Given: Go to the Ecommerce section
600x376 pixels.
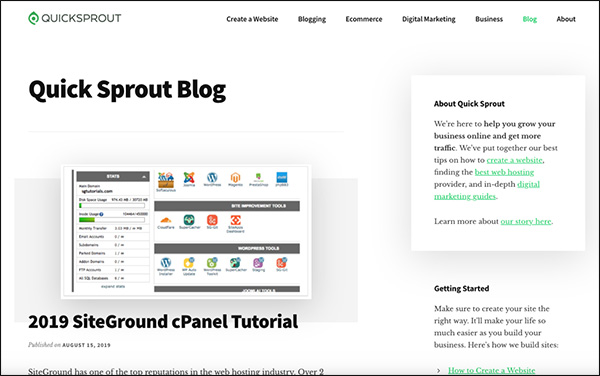Looking at the screenshot, I should pos(364,19).
